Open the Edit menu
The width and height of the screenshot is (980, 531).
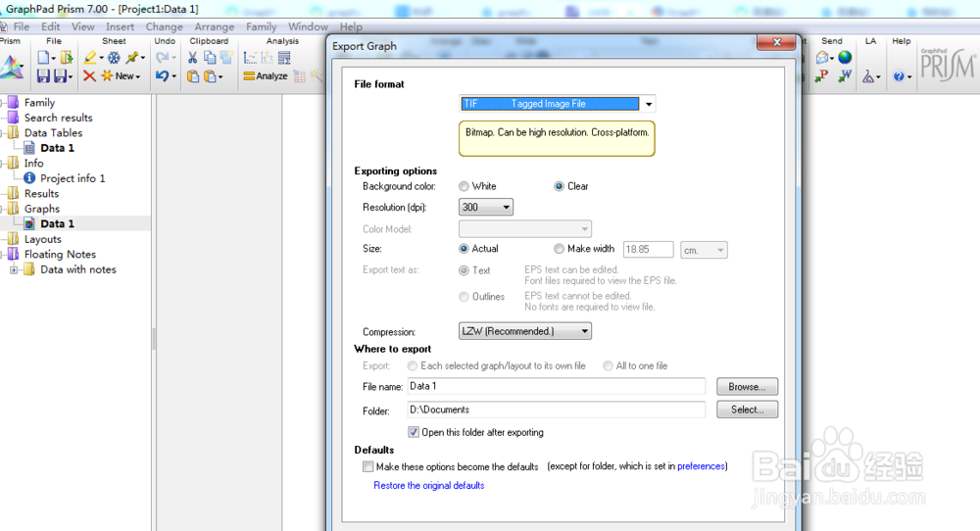51,26
